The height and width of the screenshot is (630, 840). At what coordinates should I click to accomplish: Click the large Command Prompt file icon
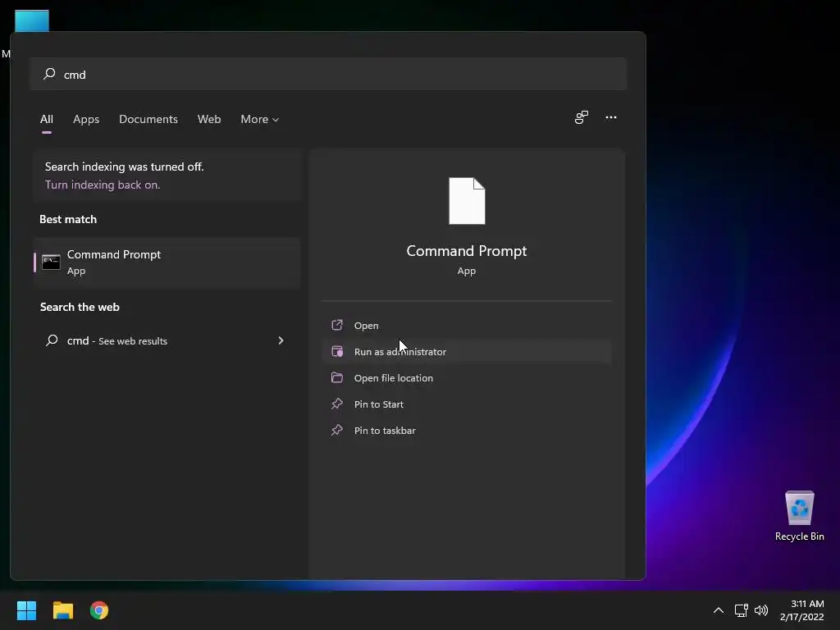pos(467,201)
